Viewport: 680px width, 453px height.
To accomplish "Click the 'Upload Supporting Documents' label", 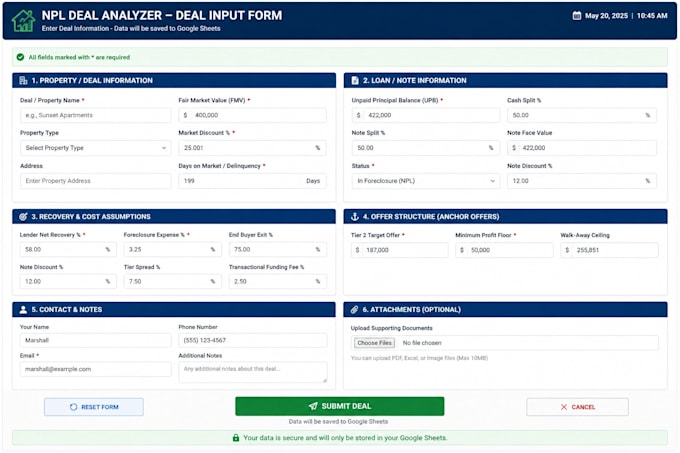I will click(x=392, y=328).
